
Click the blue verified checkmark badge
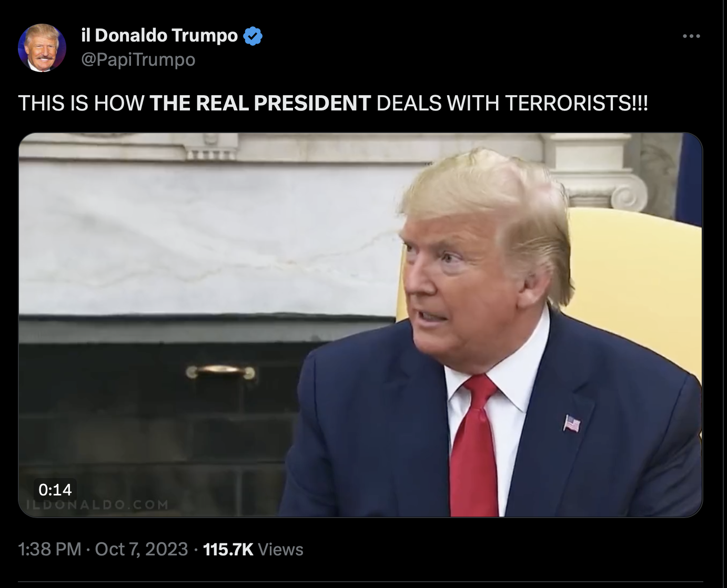click(x=253, y=36)
